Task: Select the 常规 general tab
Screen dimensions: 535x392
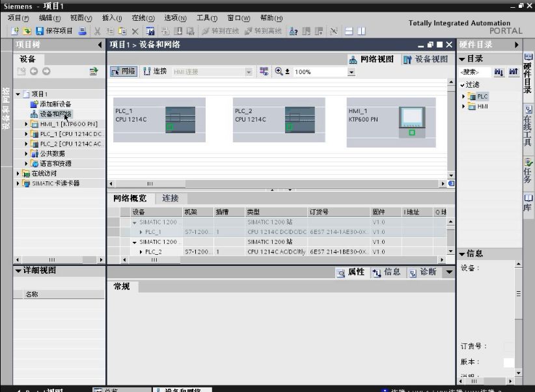Action: coord(122,286)
